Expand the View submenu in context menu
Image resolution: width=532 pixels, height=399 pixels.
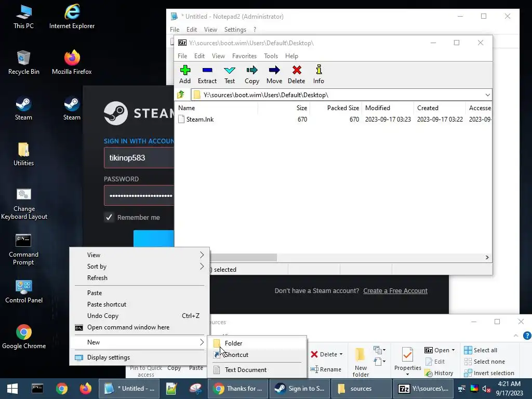139,255
